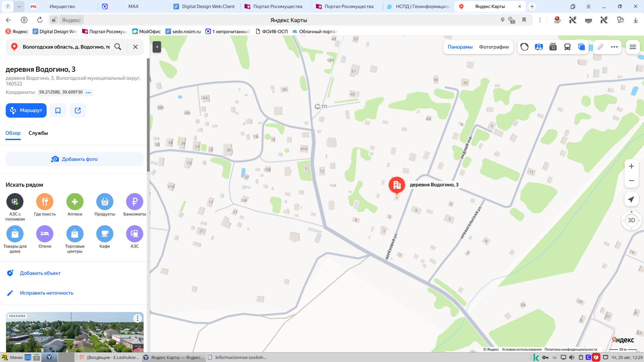
Task: Search nearby Продукты
Action: [105, 205]
